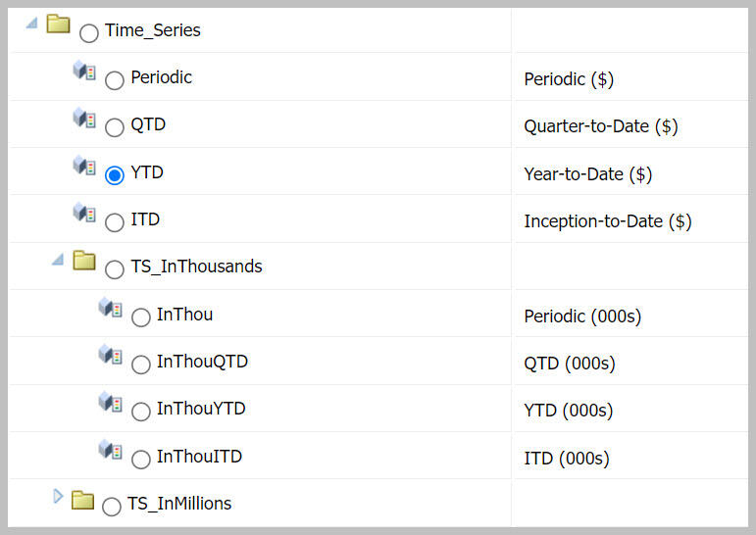Collapse the TS_InThousands node
This screenshot has width=756, height=535.
(58, 259)
